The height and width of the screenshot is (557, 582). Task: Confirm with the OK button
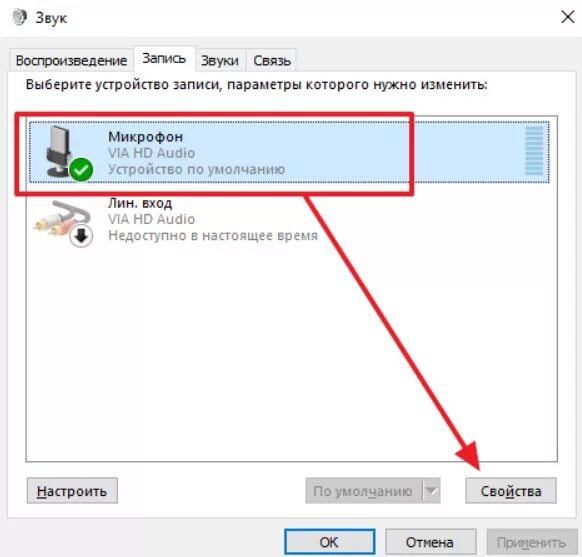(330, 542)
